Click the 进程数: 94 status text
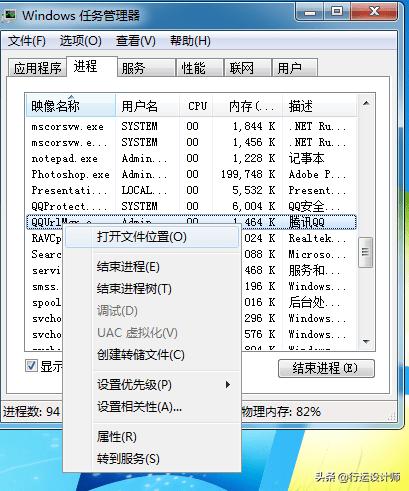This screenshot has height=491, width=409. (x=31, y=411)
